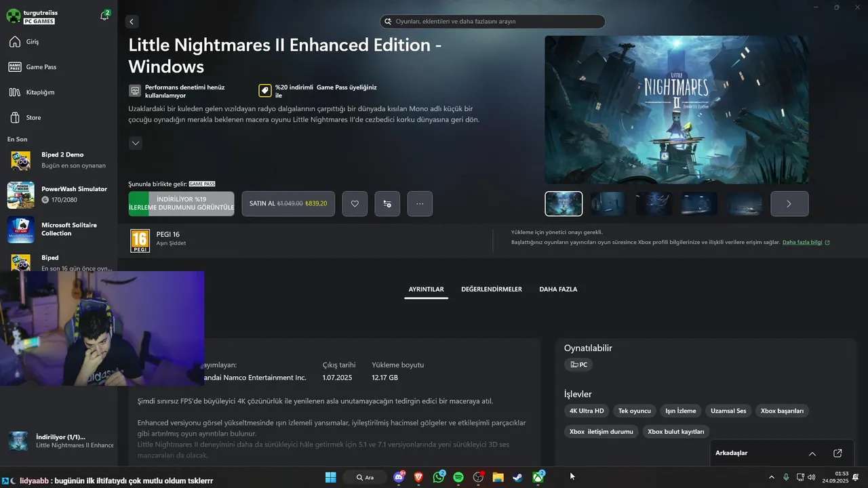Show hidden system tray icons chevron
This screenshot has width=868, height=488.
click(771, 477)
